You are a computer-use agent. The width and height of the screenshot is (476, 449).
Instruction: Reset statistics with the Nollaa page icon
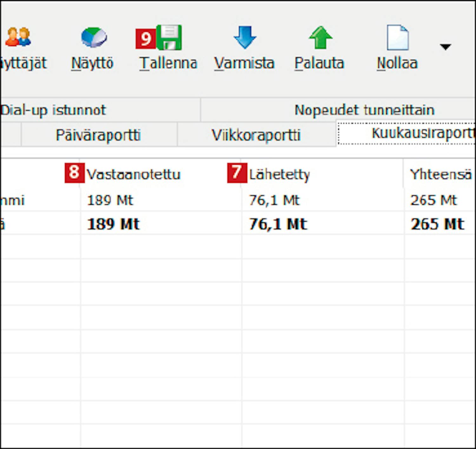click(x=397, y=37)
